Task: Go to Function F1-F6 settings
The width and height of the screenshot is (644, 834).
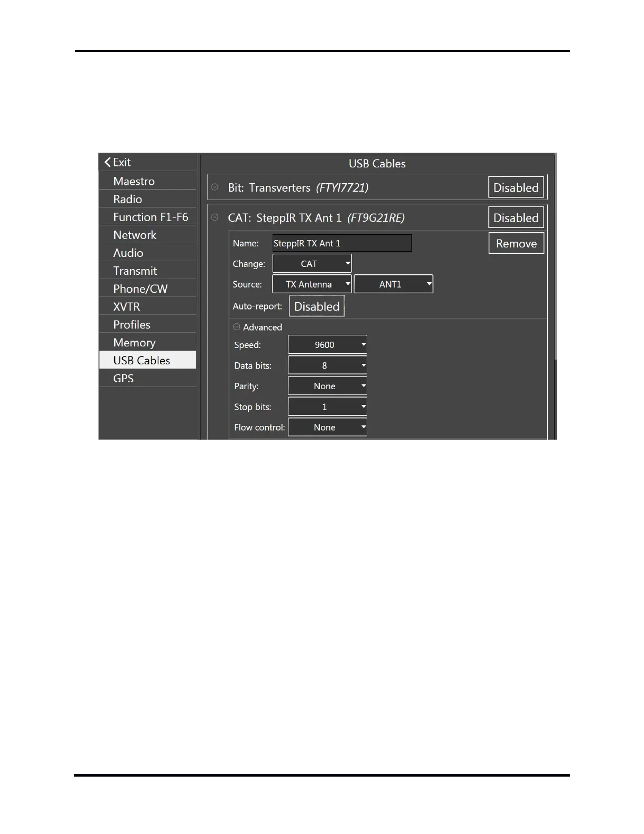Action: click(148, 216)
